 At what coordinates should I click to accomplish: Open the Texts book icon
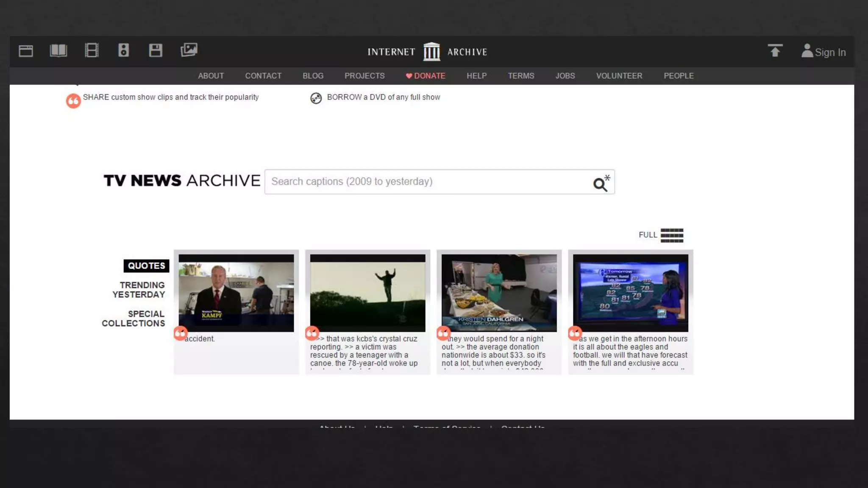(58, 51)
